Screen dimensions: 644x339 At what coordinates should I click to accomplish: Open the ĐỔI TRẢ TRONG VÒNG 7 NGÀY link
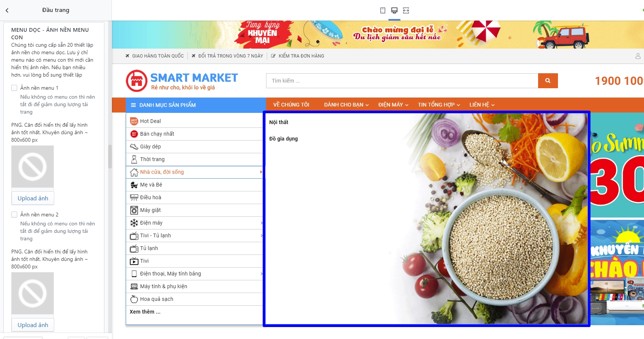227,56
